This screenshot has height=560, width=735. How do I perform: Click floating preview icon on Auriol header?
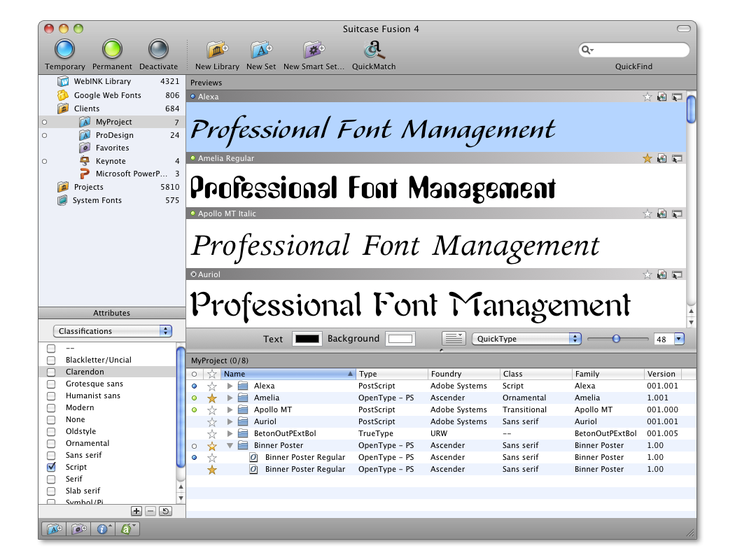coord(677,274)
